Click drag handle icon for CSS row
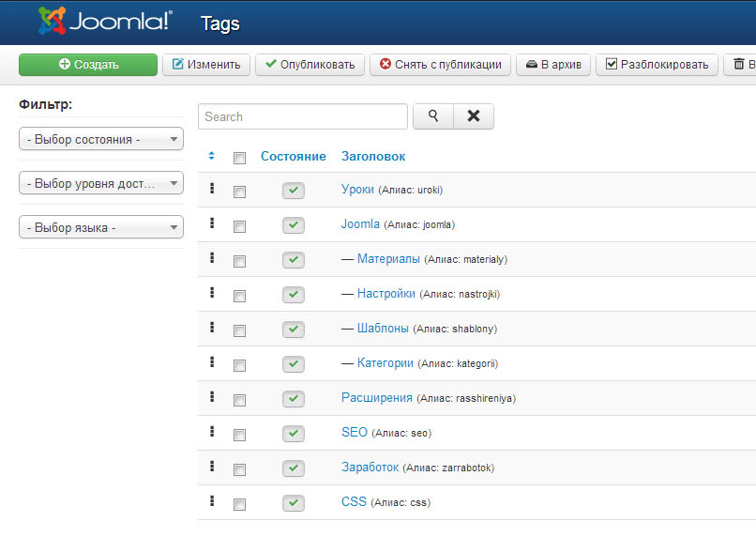756x537 pixels. click(x=212, y=501)
